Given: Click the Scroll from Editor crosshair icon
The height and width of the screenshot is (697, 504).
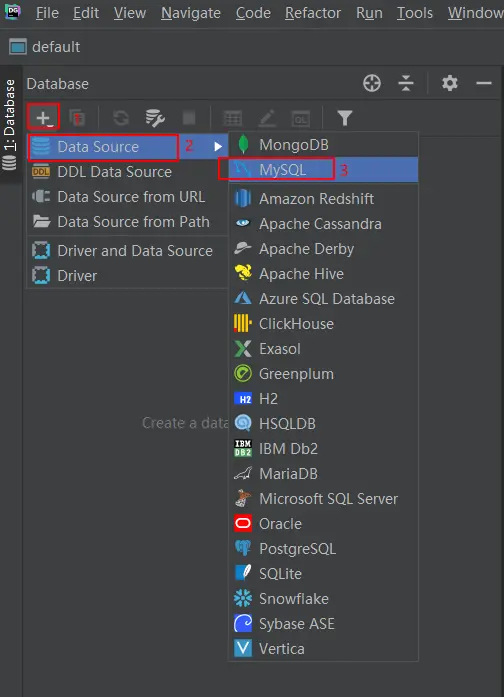Looking at the screenshot, I should coord(372,83).
